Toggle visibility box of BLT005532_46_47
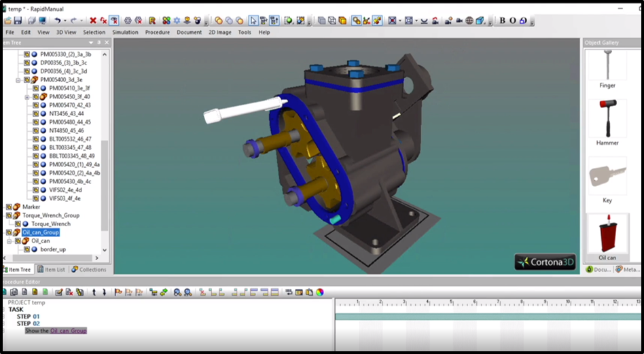Viewport: 644px width, 354px height. click(x=36, y=139)
